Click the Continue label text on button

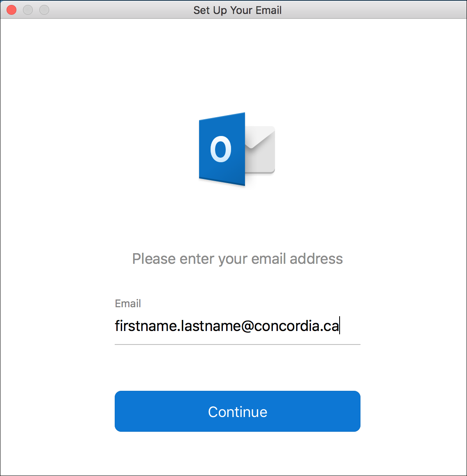pos(238,412)
